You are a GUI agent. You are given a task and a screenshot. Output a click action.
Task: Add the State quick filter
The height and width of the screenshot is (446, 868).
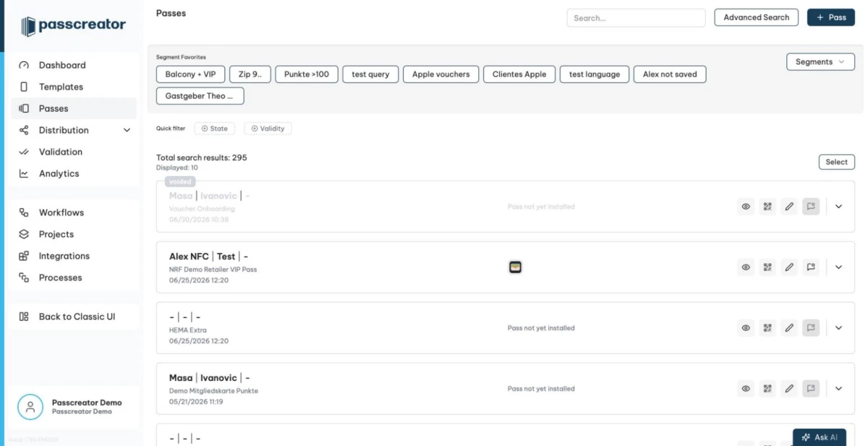coord(215,129)
